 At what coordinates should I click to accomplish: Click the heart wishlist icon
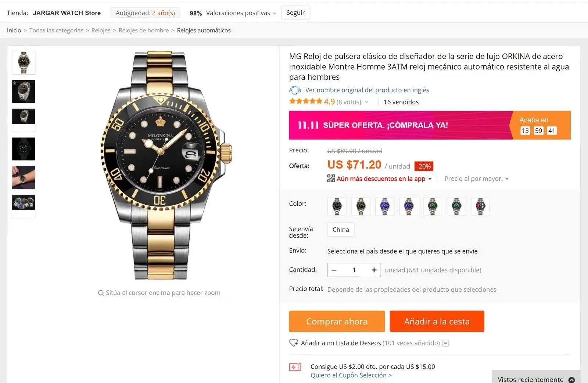coord(294,343)
